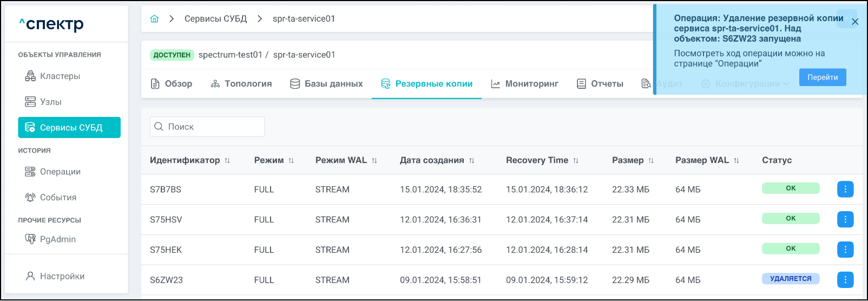Open the Кластеры section in sidebar
The height and width of the screenshot is (301, 868).
coord(60,76)
